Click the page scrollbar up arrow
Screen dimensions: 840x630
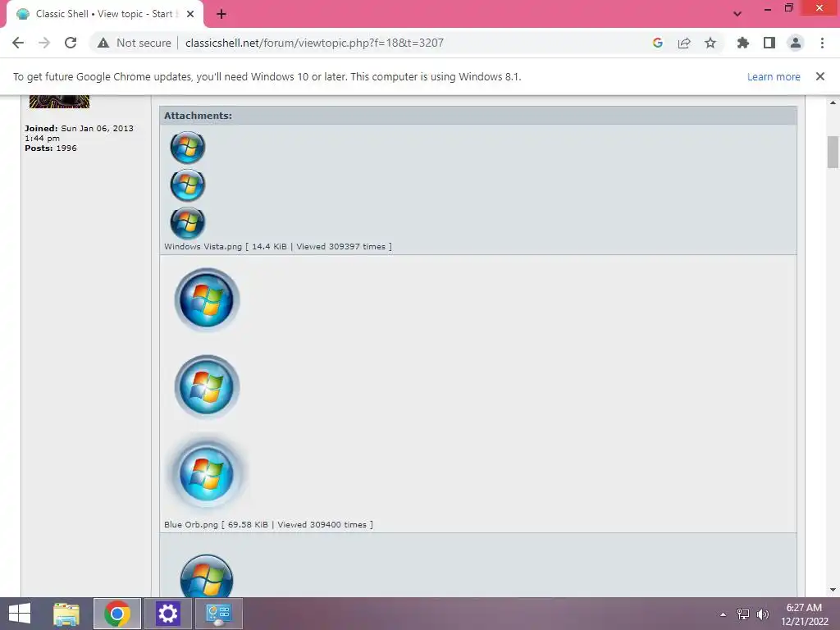[x=833, y=103]
